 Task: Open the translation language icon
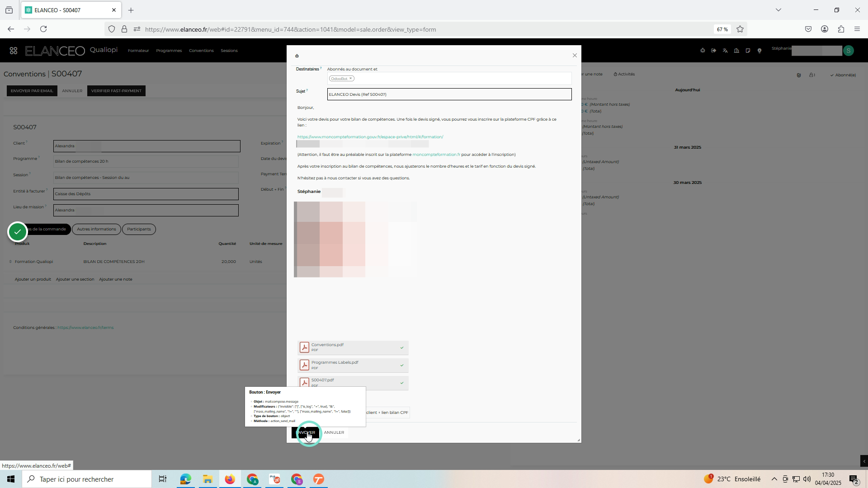[725, 51]
